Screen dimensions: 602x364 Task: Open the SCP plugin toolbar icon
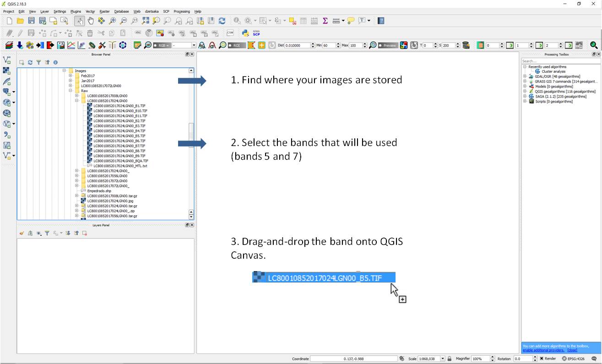pyautogui.click(x=256, y=33)
